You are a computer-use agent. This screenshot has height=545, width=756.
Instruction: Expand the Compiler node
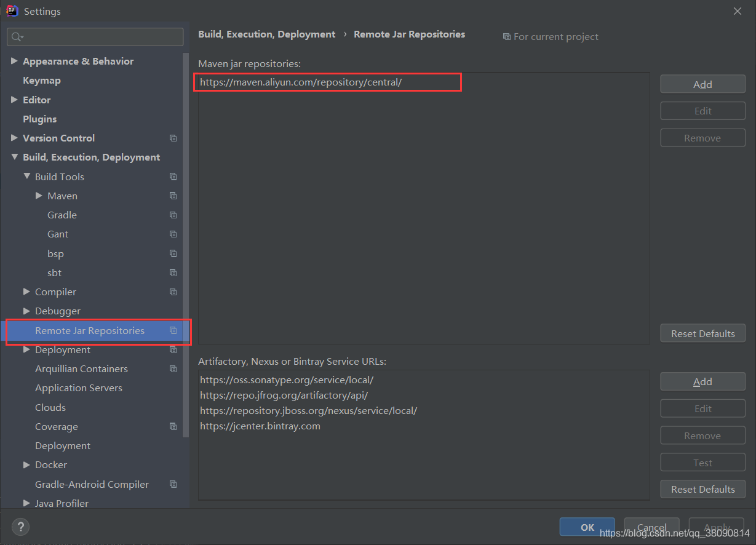tap(26, 292)
